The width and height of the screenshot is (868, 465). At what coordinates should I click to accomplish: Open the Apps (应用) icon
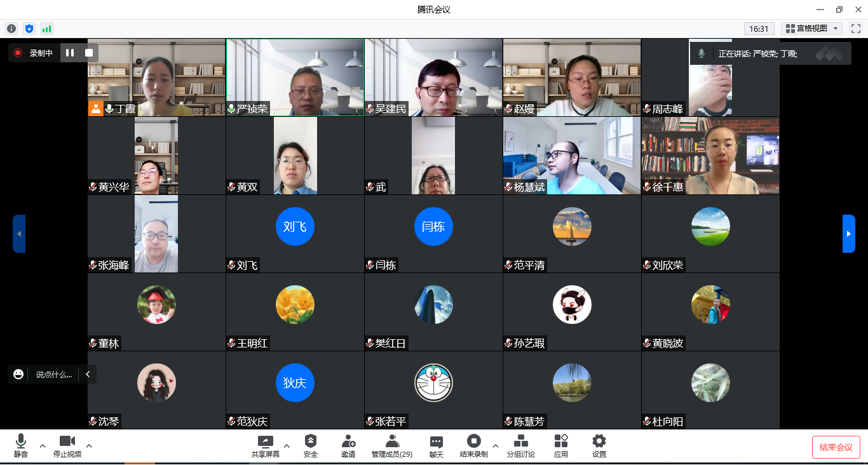[x=560, y=446]
